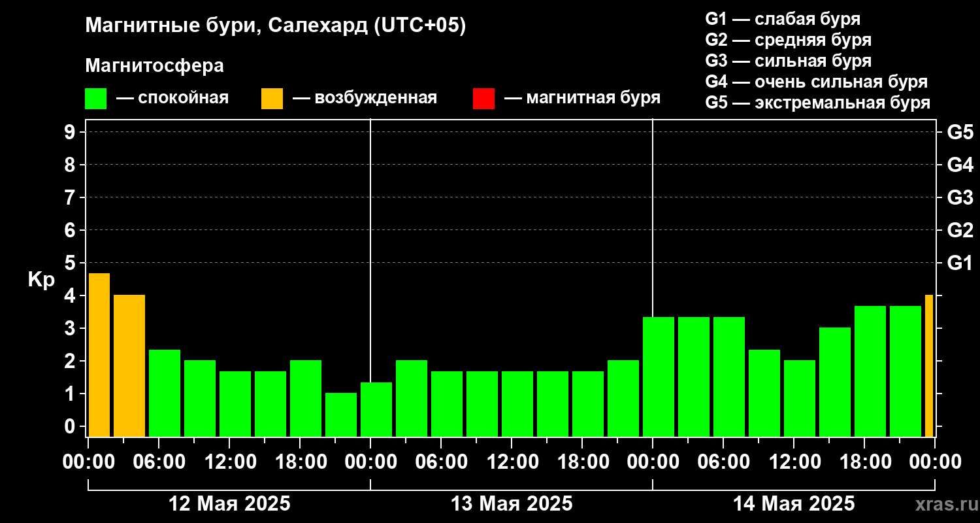Click the "— возбужденная" legend label

(x=365, y=98)
